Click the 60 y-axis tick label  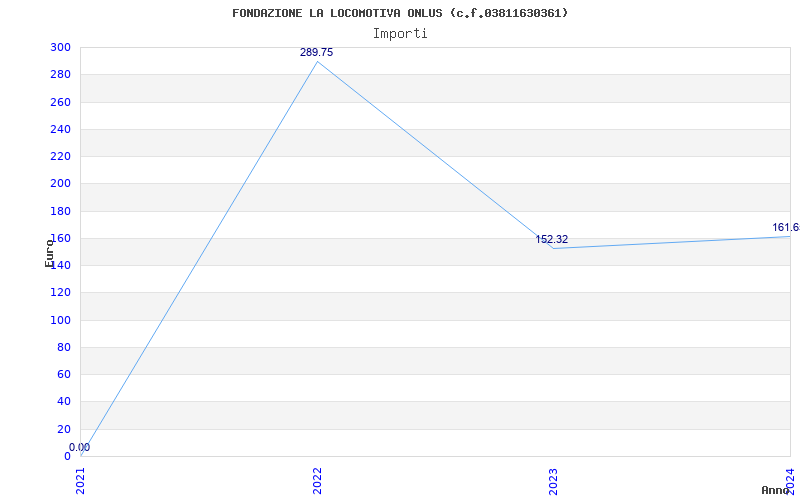[x=64, y=374]
